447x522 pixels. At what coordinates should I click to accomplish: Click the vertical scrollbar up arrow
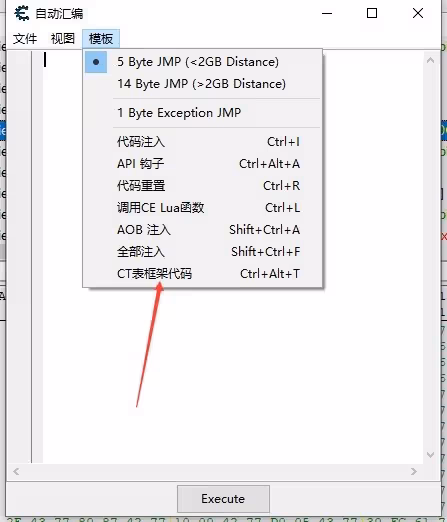click(430, 60)
